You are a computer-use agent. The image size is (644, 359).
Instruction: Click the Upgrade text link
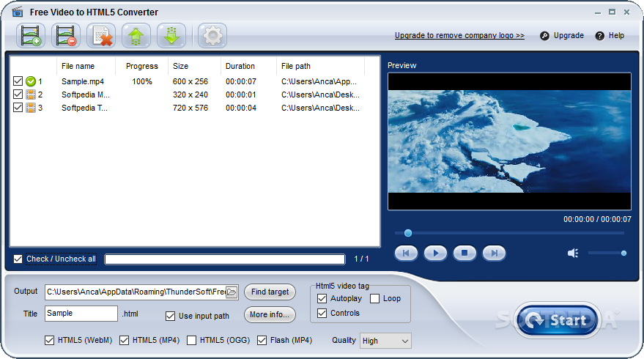point(569,36)
